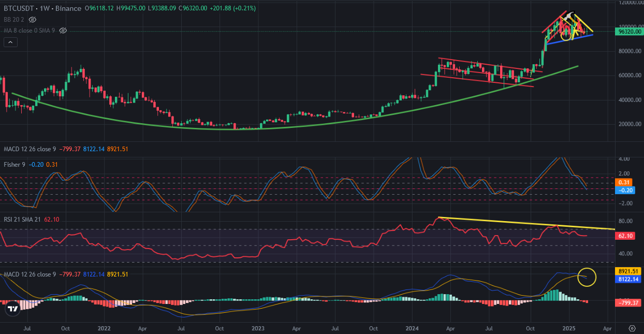Viewport: 644px width, 334px height.
Task: Click the 120000.00 tick on the price scale
Action: click(630, 3)
